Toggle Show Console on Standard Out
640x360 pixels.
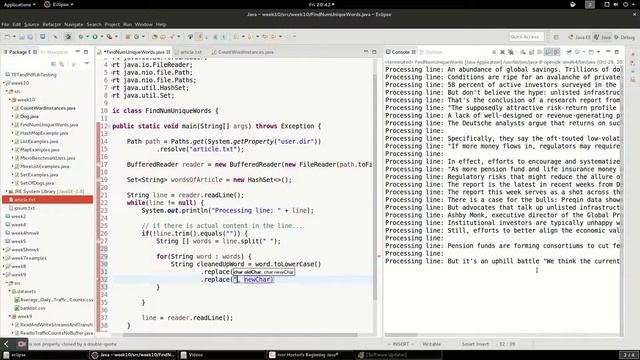coord(548,52)
